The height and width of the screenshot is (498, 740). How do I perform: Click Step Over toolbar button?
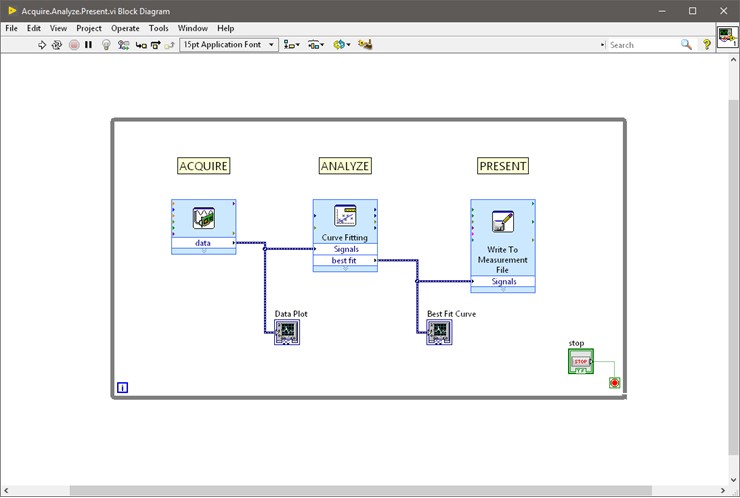click(x=155, y=45)
